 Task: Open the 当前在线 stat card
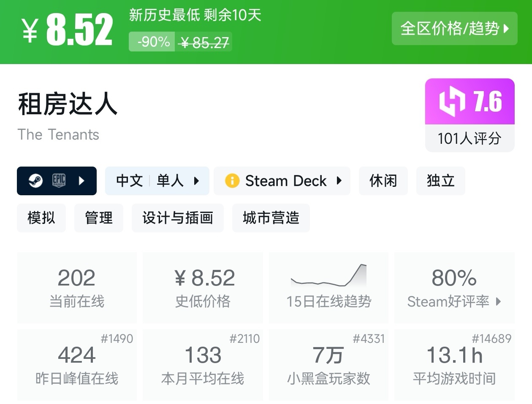(77, 288)
